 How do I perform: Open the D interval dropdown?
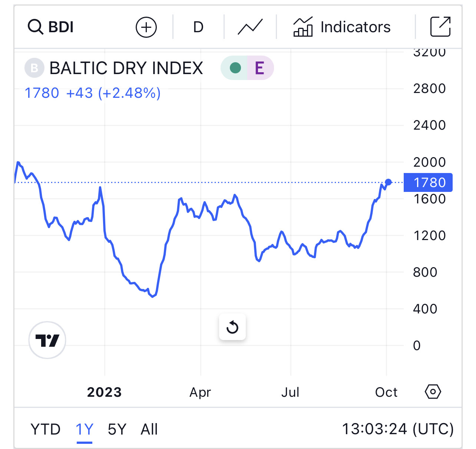point(198,27)
